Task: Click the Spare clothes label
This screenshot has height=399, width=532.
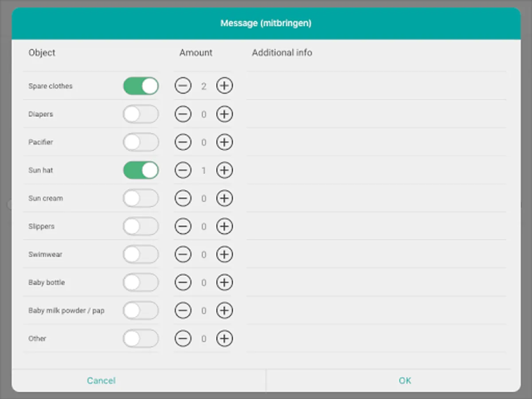Action: [x=51, y=86]
